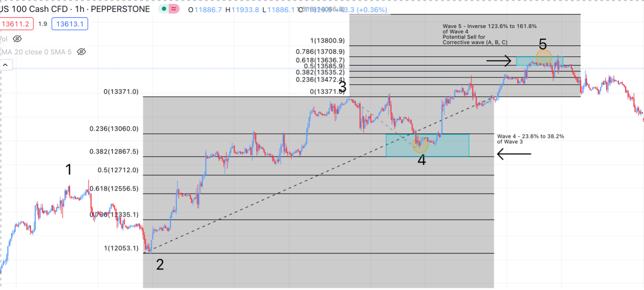Viewport: 644px width, 290px height.
Task: Click the wave 1 number label
Action: point(68,170)
